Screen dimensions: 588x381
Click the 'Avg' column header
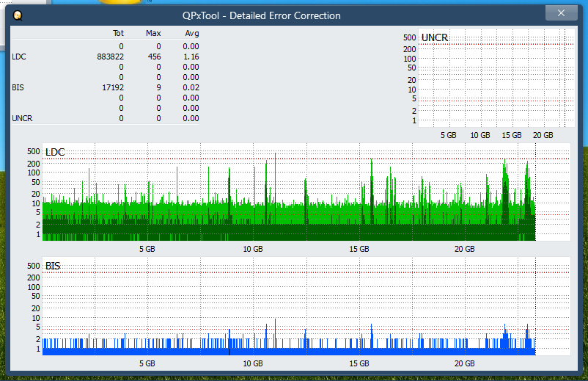click(191, 34)
